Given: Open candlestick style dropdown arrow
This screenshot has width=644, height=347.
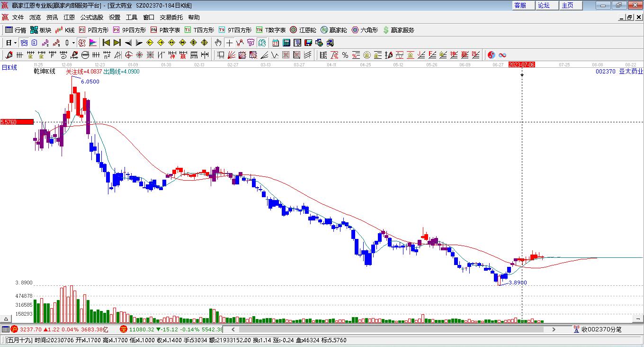Looking at the screenshot, I should point(73,43).
